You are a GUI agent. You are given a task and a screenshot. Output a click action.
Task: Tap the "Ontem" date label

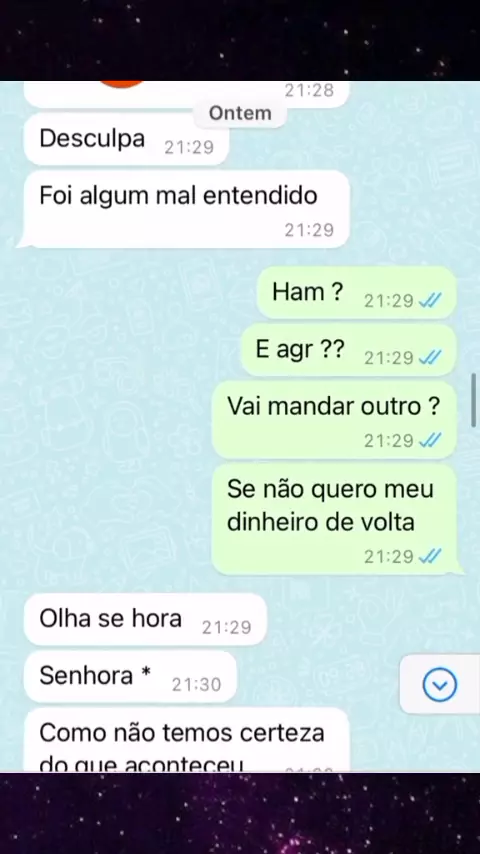pyautogui.click(x=240, y=113)
